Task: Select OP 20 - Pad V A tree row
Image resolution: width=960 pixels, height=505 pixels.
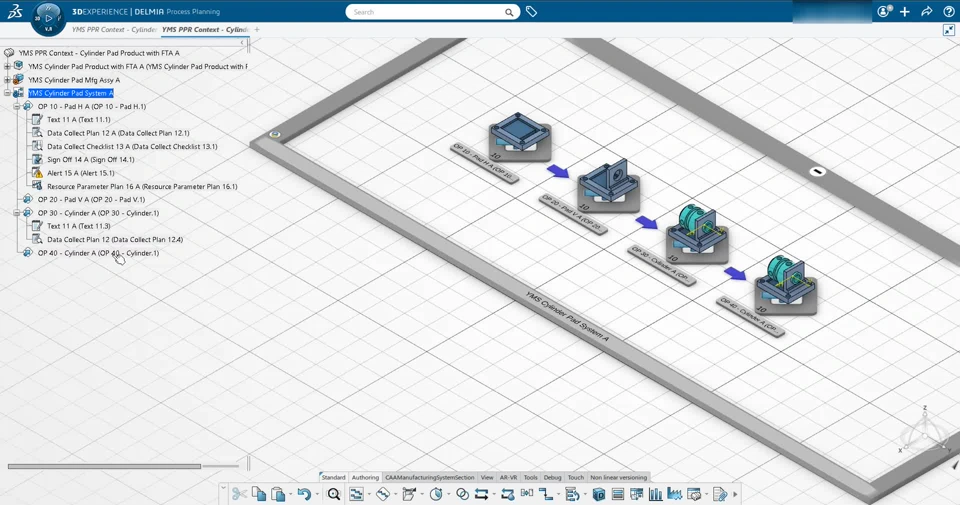Action: click(x=91, y=200)
